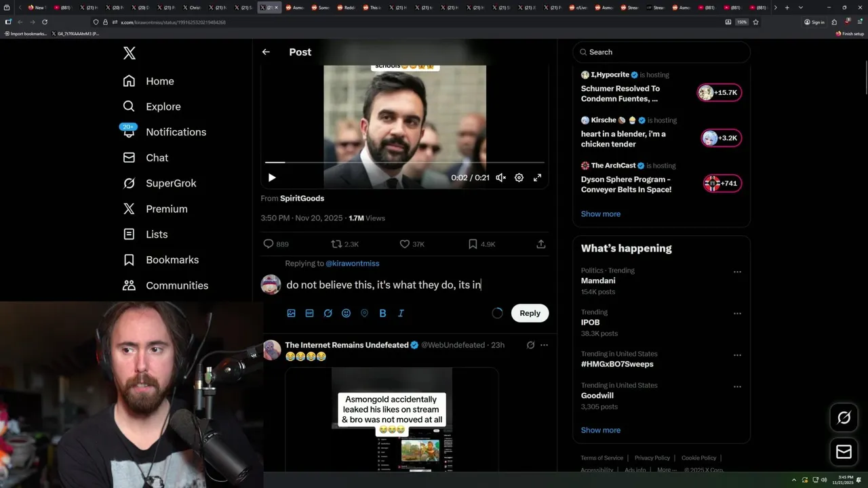The width and height of the screenshot is (868, 488).
Task: Open Privacy Policy link
Action: point(652,458)
